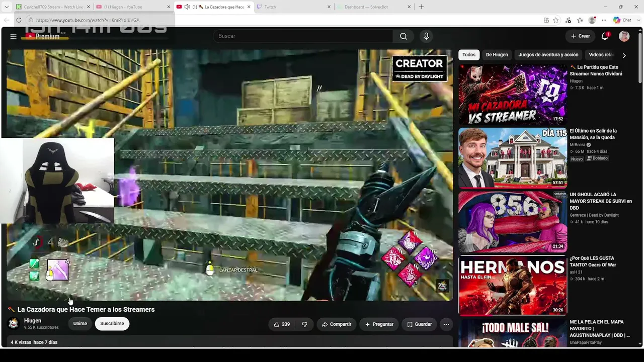Select the Todos filter chip
The height and width of the screenshot is (362, 644).
[x=469, y=55]
